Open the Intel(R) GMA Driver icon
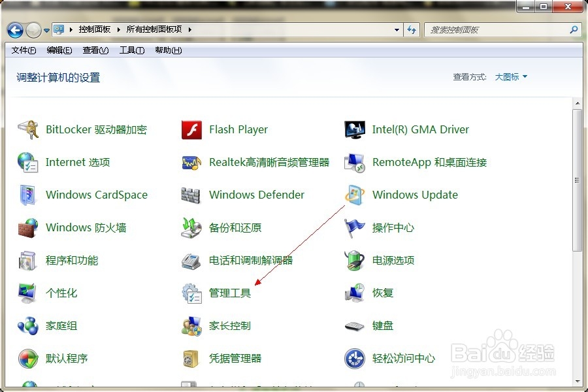 355,130
